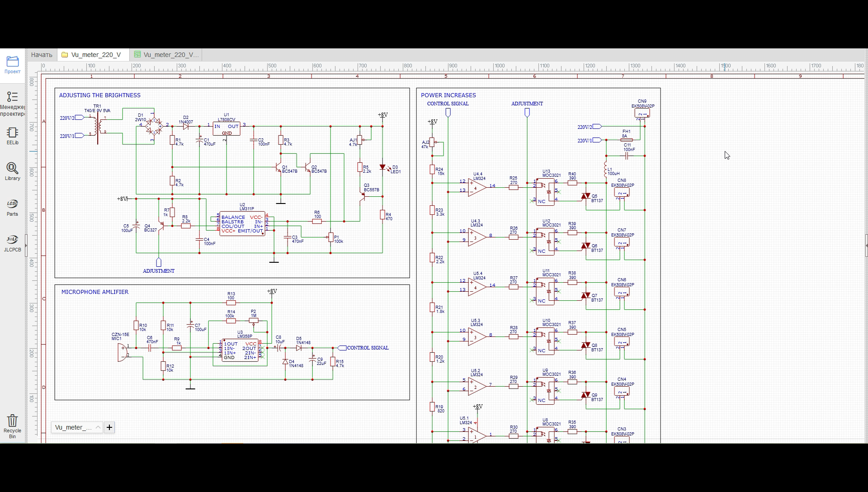Click the CONTROL SIGNAL net port in microphone section
This screenshot has width=868, height=492.
pos(343,348)
